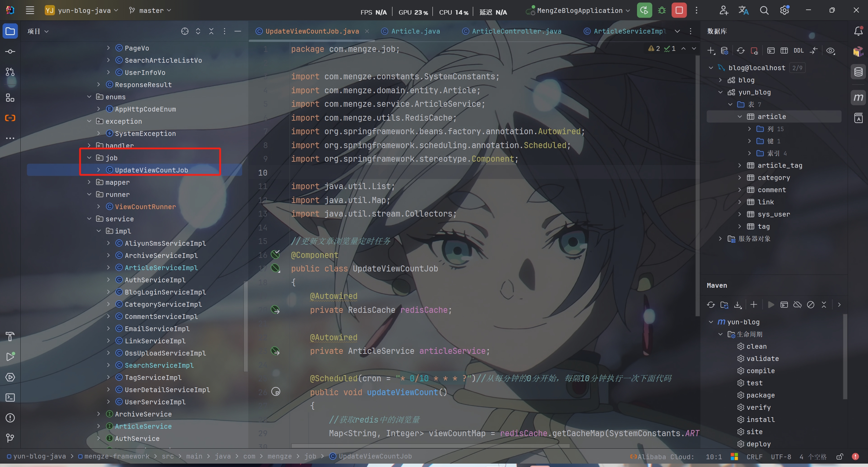The image size is (868, 467).
Task: Switch to ArticleController.java tab
Action: pyautogui.click(x=516, y=31)
